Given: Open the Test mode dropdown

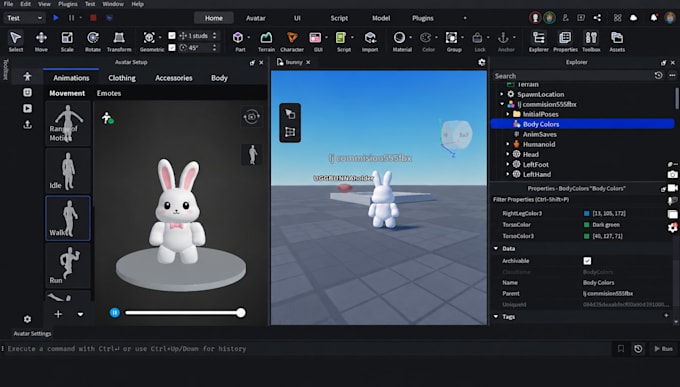Looking at the screenshot, I should (x=24, y=18).
